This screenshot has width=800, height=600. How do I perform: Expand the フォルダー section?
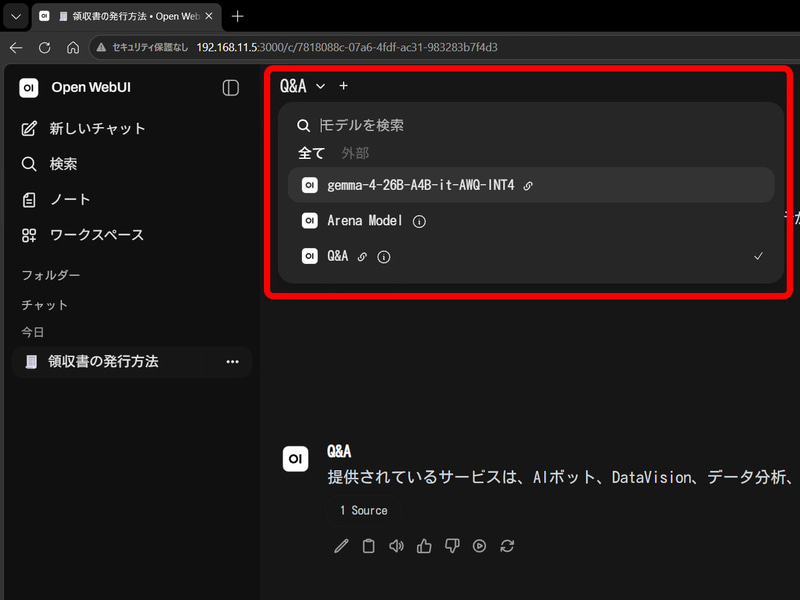pos(51,276)
